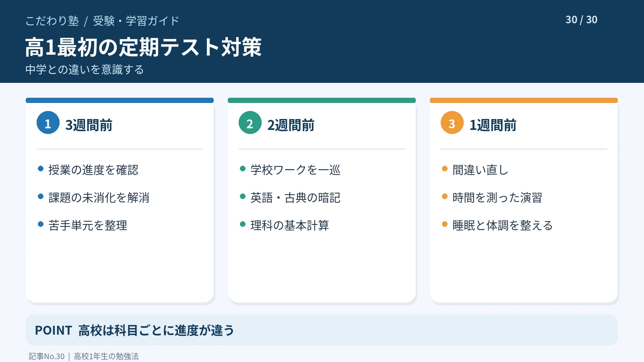Select the 1週間前 card heading
This screenshot has height=362, width=644.
click(x=493, y=125)
